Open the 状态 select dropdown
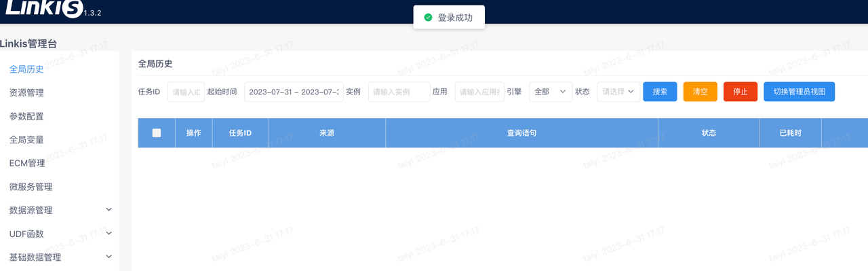Screen dimensions: 868x271 click(618, 92)
